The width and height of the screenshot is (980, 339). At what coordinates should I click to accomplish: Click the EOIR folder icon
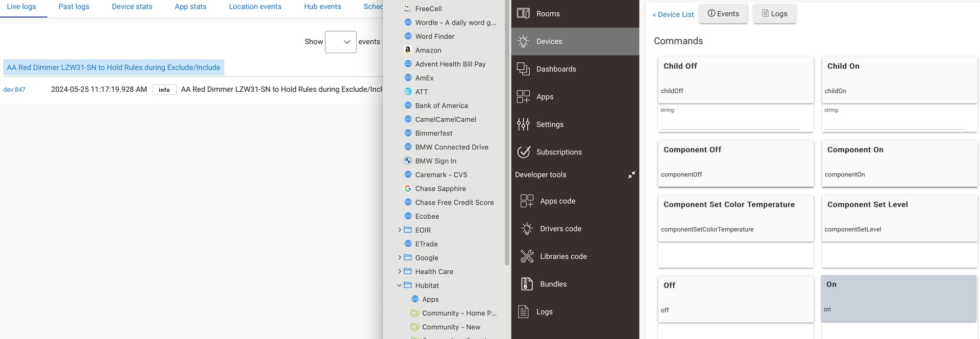tap(408, 230)
